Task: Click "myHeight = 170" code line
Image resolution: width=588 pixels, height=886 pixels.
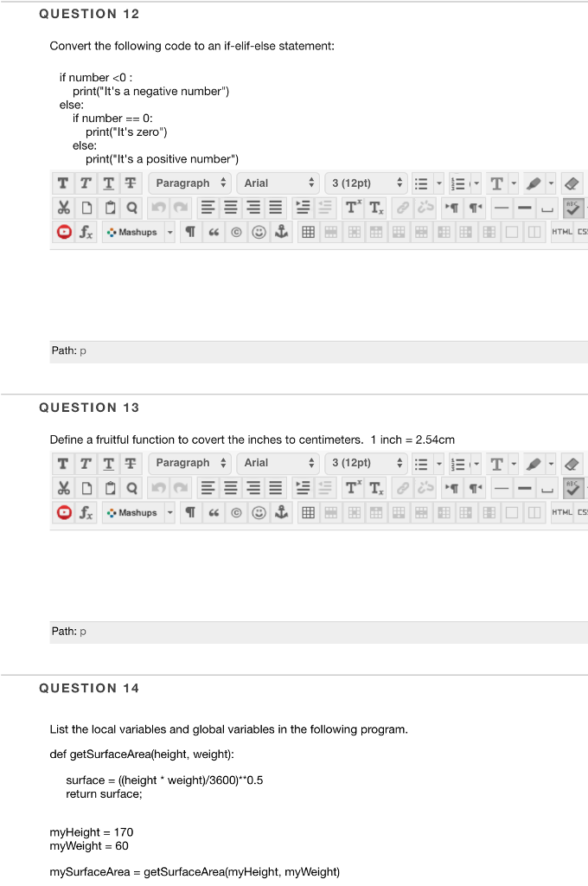Action: pyautogui.click(x=92, y=832)
